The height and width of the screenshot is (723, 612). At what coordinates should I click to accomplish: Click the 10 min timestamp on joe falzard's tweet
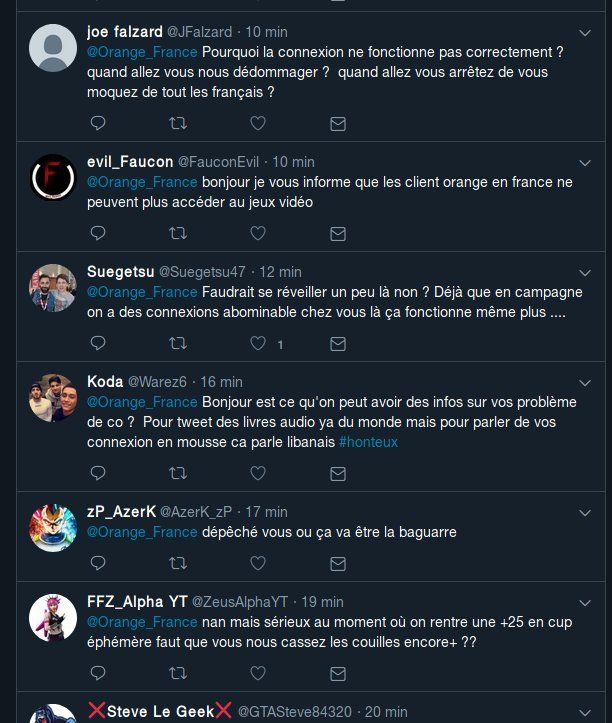(268, 32)
